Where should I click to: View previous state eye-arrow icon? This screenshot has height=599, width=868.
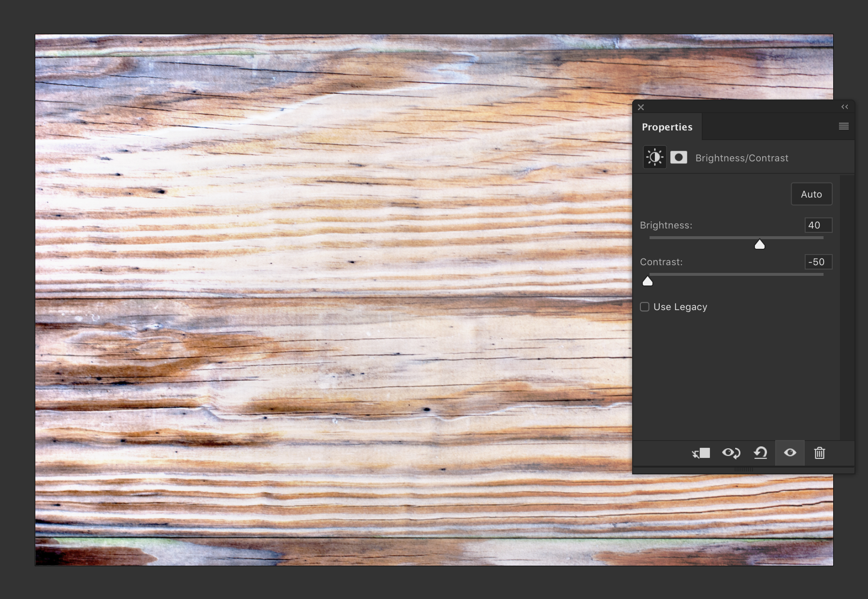tap(731, 453)
